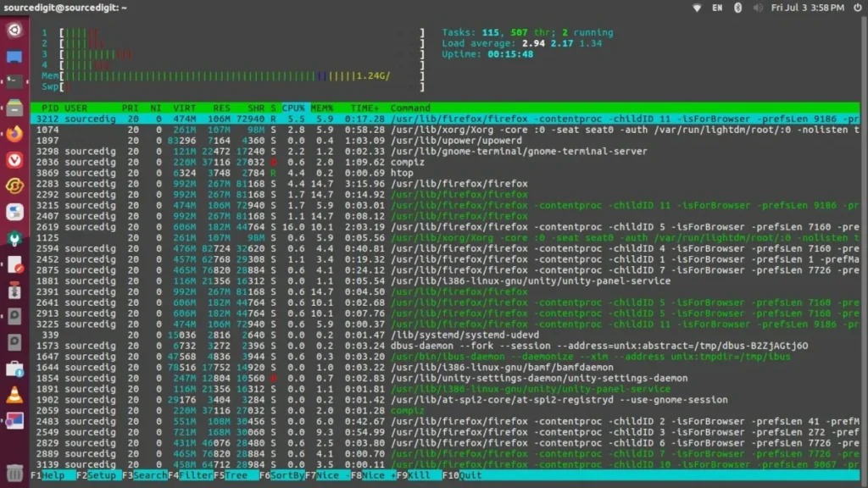Viewport: 868px width, 488px height.
Task: Open the power/session menu at top right
Action: [x=858, y=7]
